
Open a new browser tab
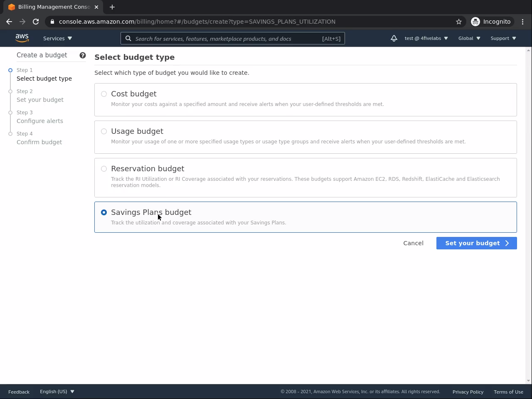[x=112, y=7]
